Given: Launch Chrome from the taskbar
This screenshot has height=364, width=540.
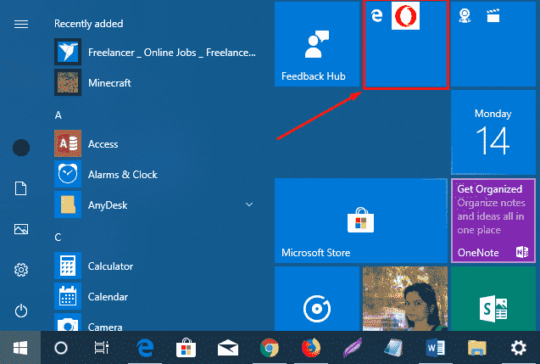Looking at the screenshot, I should pos(269,348).
